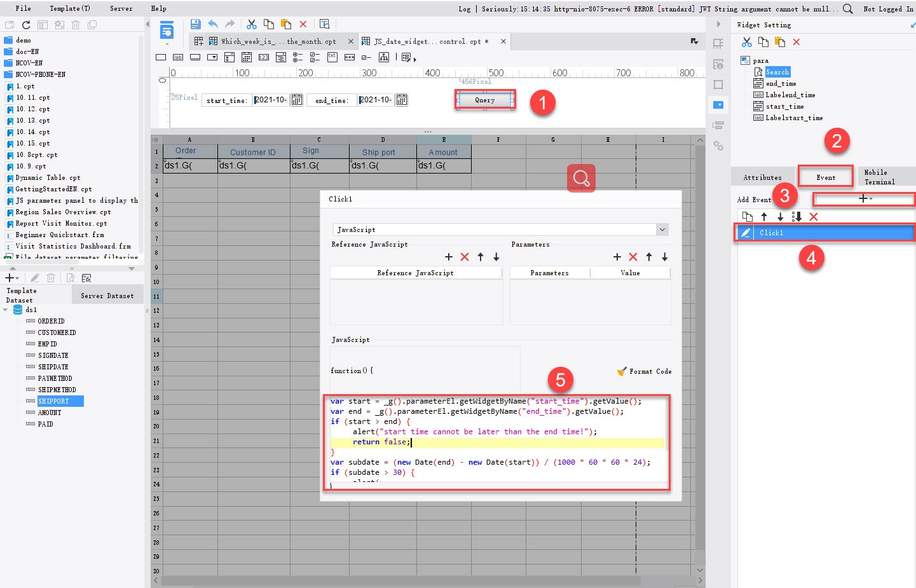Edit the ds1 dataset with the pencil icon

pos(34,277)
